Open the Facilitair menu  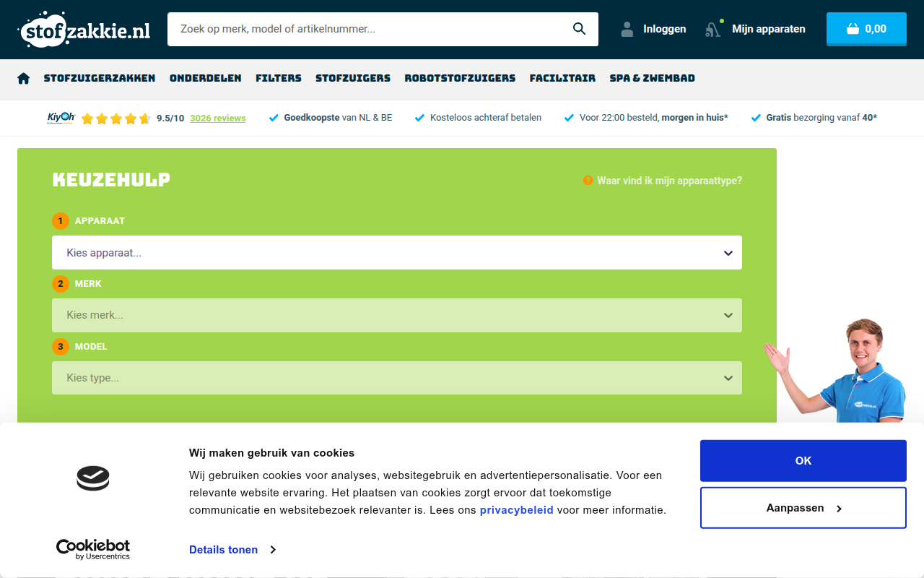pos(562,78)
